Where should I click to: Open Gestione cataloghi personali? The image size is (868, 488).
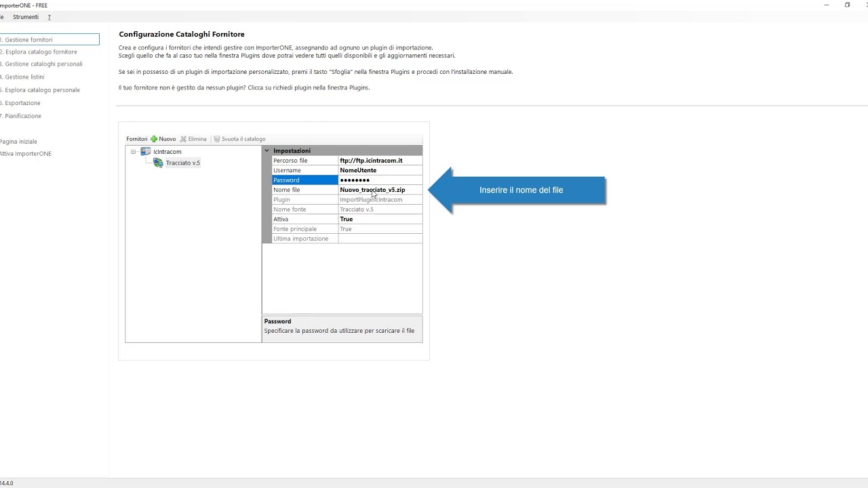click(x=42, y=64)
